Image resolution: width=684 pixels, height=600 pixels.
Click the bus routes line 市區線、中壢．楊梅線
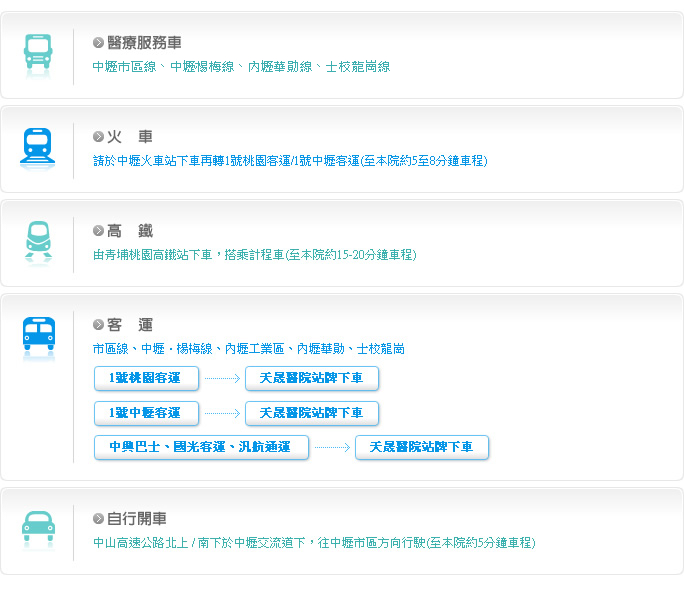[x=249, y=349]
